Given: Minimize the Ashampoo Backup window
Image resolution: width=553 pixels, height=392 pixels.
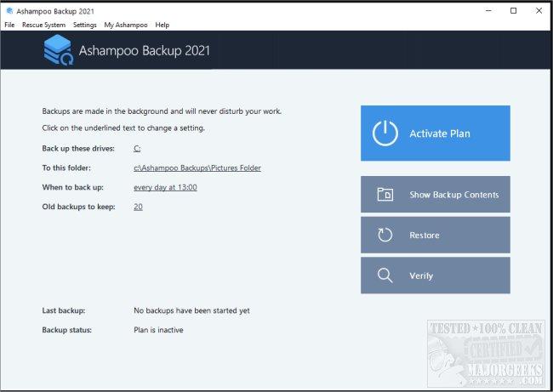Looking at the screenshot, I should point(488,11).
